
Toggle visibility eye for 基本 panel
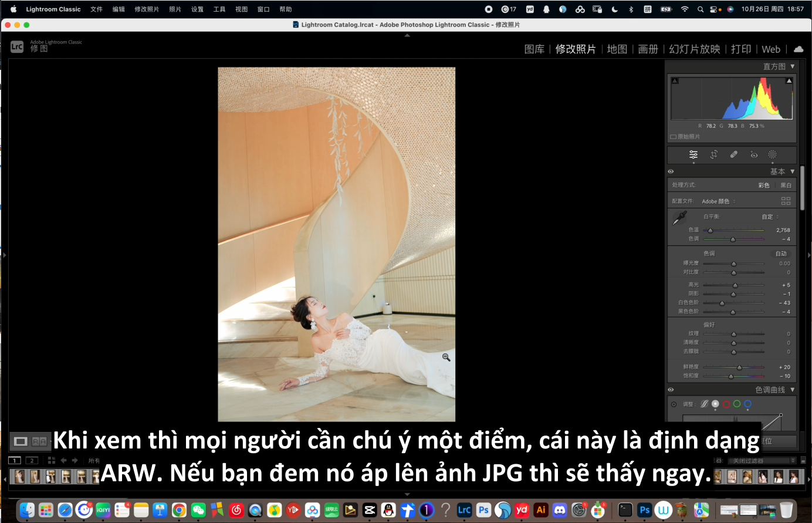(x=671, y=171)
